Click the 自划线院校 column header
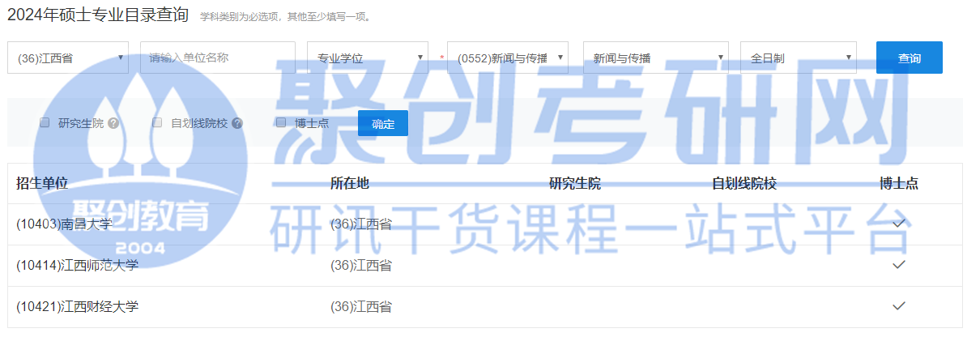 [x=744, y=183]
